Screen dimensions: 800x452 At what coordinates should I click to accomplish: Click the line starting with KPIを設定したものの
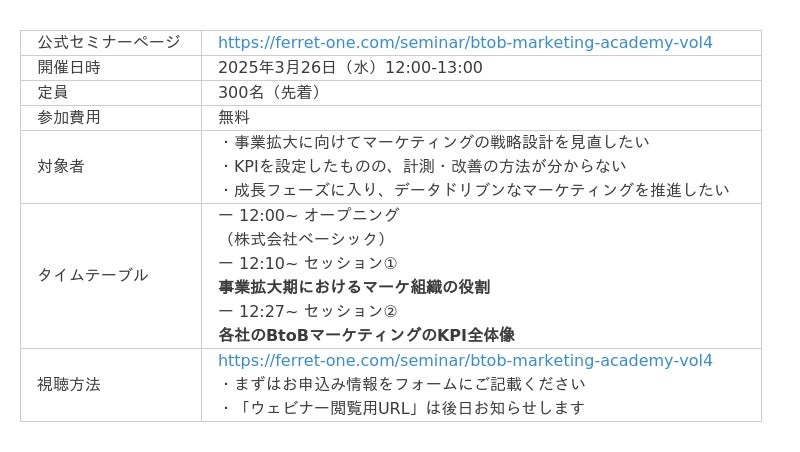[422, 166]
